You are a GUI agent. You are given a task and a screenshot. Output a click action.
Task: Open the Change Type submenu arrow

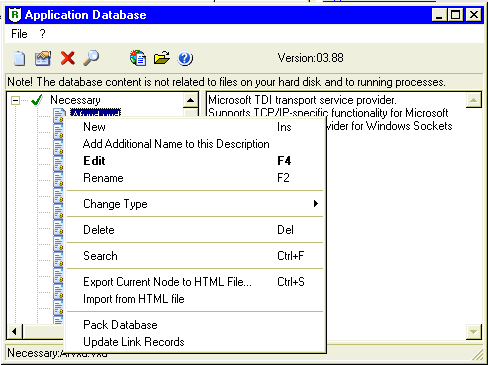tap(316, 203)
